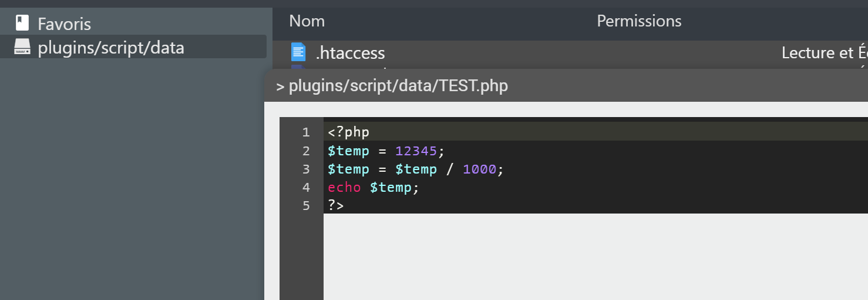Select plugins/script/data in the sidebar
Screen dimensions: 868x300
[x=111, y=48]
